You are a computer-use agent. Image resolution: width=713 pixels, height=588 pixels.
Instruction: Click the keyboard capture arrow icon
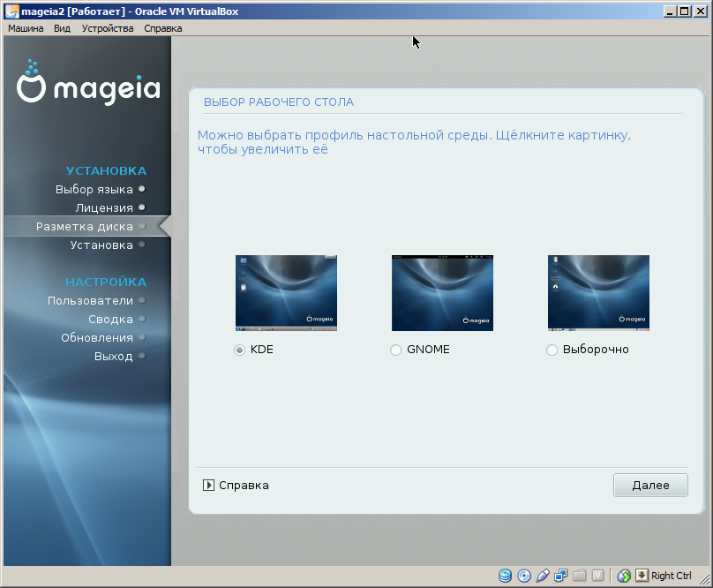(642, 576)
